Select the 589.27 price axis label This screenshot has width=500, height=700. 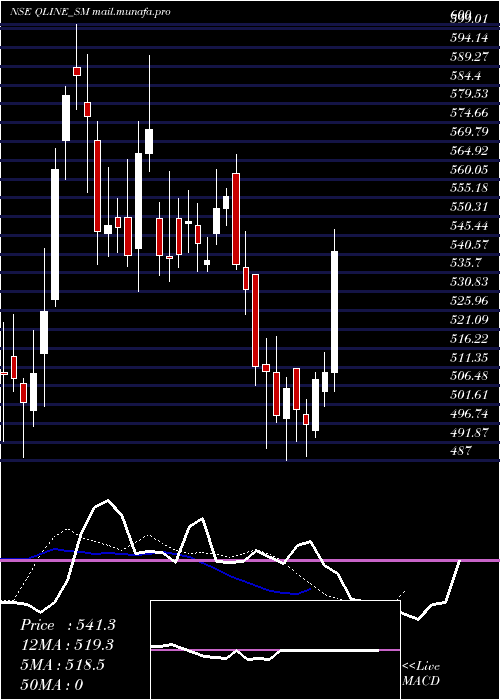click(469, 57)
